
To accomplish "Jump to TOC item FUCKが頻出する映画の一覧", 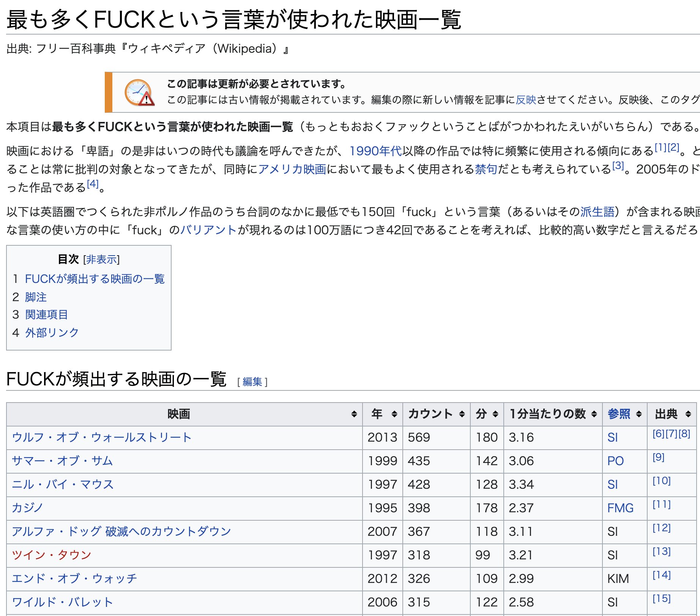I will pos(95,279).
